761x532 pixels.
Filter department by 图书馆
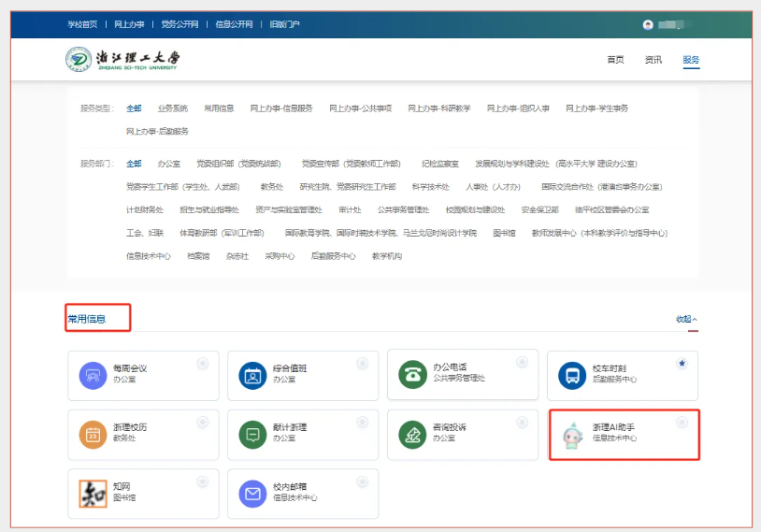point(504,233)
